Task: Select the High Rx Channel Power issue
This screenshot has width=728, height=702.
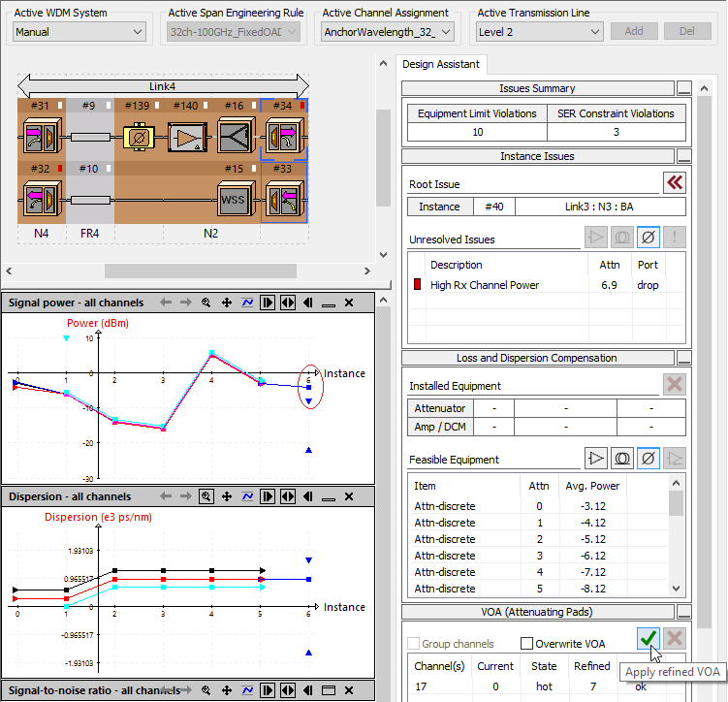Action: (546, 285)
